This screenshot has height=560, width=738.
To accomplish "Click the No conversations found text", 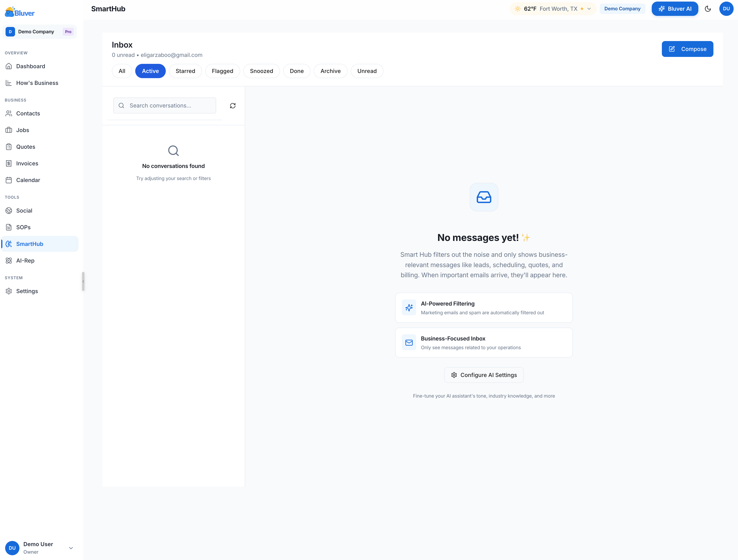I will coord(173,166).
